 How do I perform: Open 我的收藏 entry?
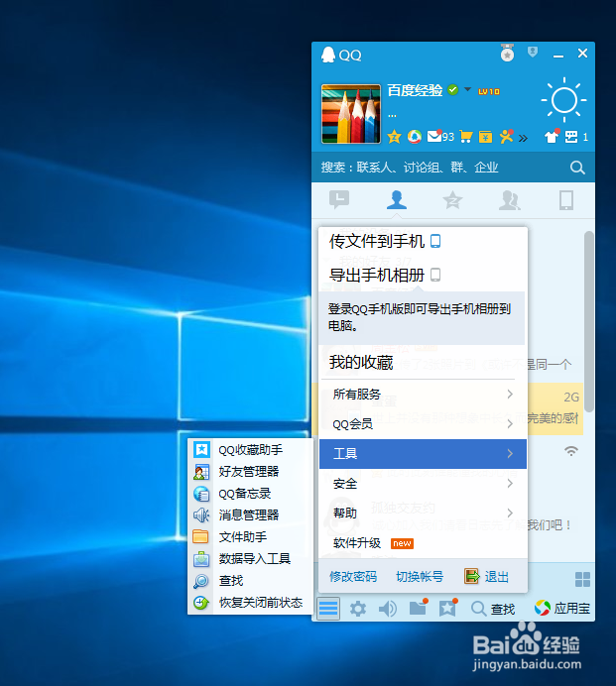click(x=361, y=362)
